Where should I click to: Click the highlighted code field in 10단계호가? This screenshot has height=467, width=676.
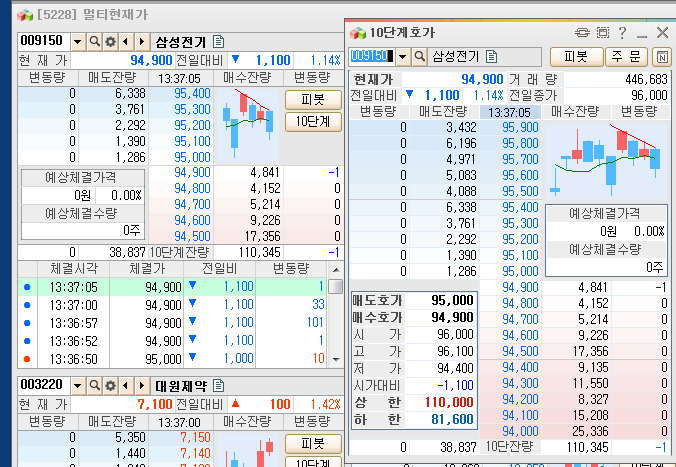371,56
